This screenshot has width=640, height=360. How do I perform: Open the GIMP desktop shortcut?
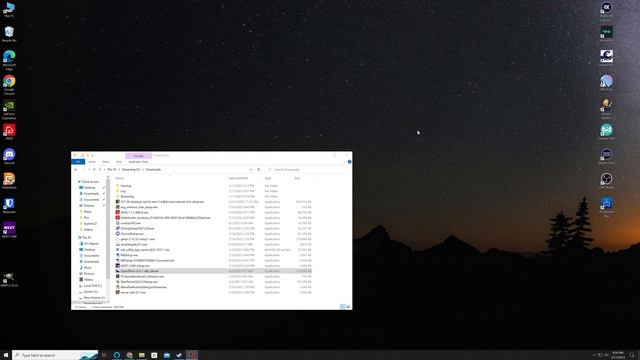coord(9,279)
